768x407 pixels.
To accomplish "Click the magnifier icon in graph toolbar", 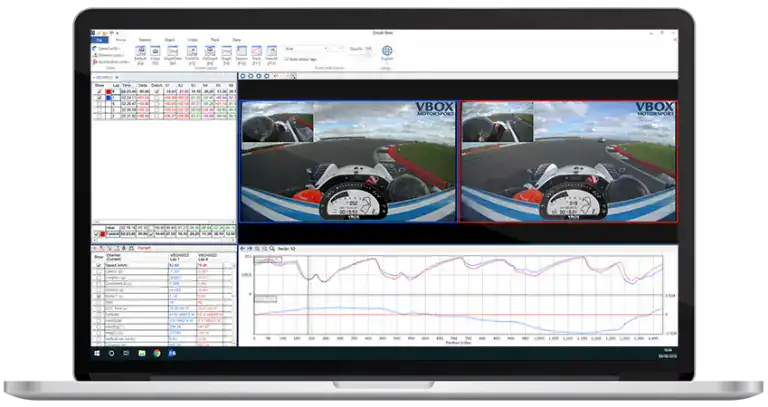I will click(272, 249).
